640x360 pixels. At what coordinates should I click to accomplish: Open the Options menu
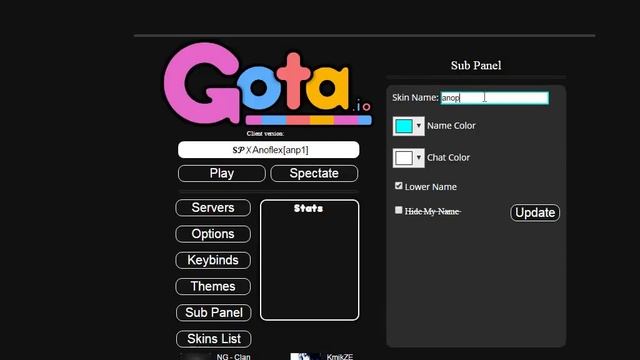[213, 234]
